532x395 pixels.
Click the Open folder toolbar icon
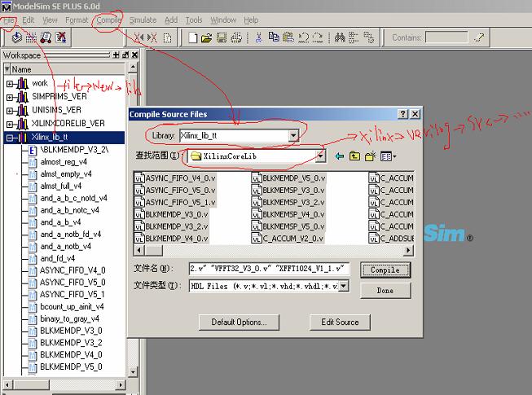pyautogui.click(x=207, y=37)
